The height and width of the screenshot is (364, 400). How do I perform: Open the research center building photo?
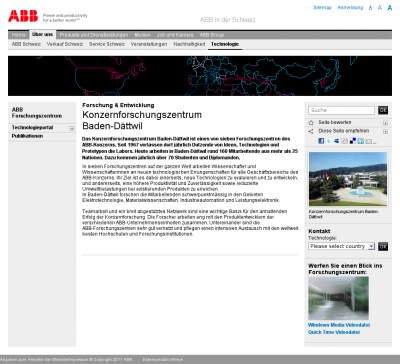(x=348, y=179)
